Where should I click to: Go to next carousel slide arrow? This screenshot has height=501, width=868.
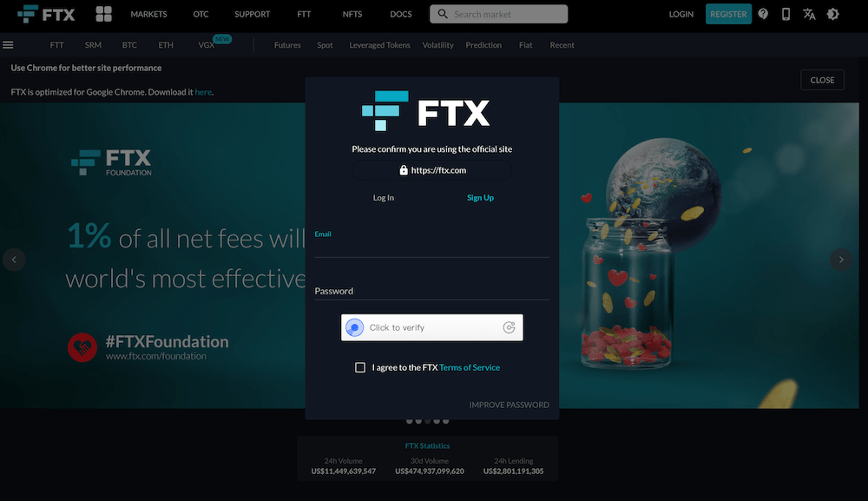pyautogui.click(x=841, y=259)
